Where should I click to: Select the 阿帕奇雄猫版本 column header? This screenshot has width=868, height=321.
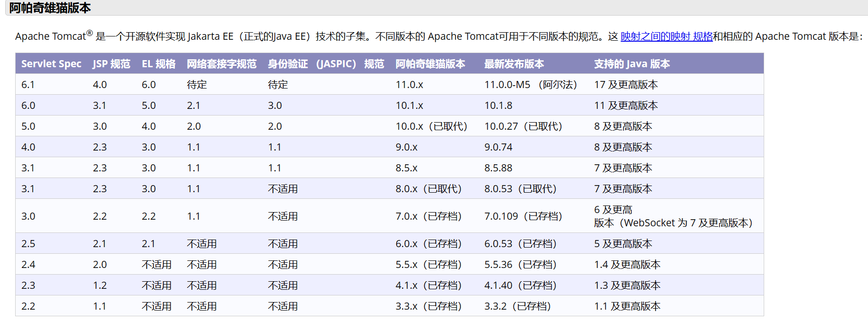pos(430,64)
